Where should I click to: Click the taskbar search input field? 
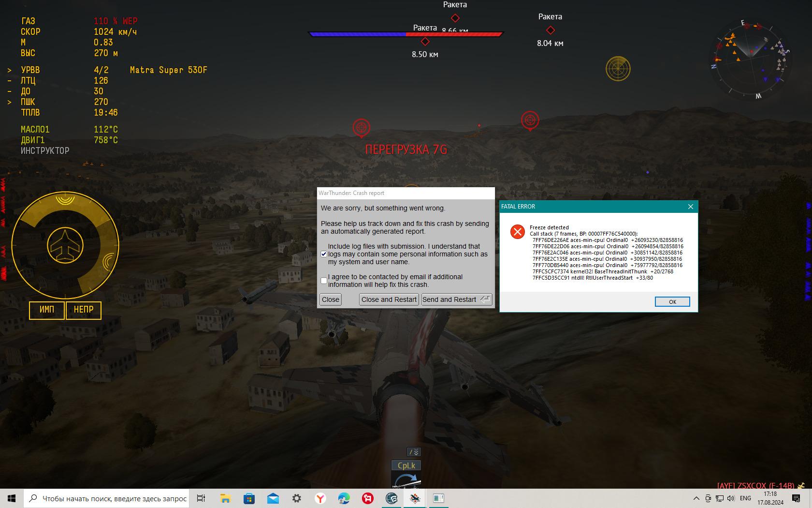pyautogui.click(x=114, y=498)
